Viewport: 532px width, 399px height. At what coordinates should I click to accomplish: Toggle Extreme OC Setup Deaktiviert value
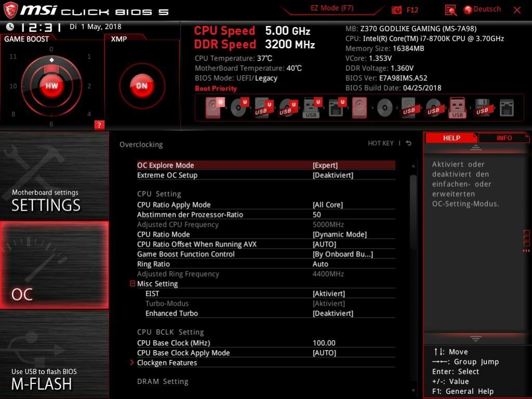[x=333, y=175]
